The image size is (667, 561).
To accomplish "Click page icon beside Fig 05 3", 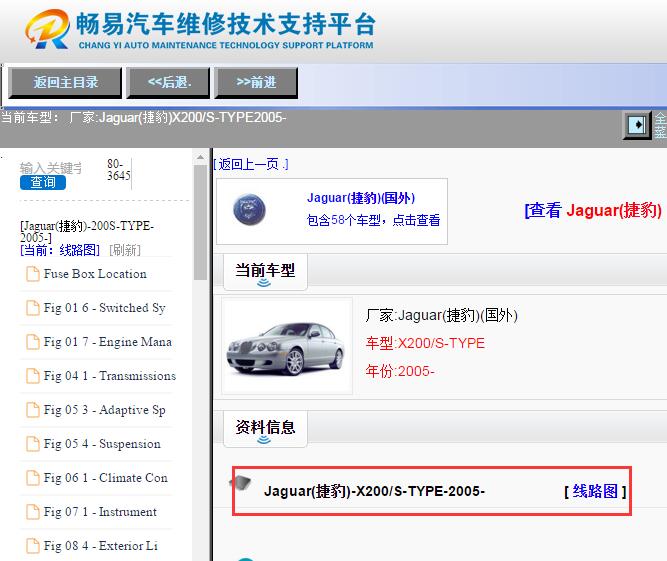I will click(x=32, y=410).
